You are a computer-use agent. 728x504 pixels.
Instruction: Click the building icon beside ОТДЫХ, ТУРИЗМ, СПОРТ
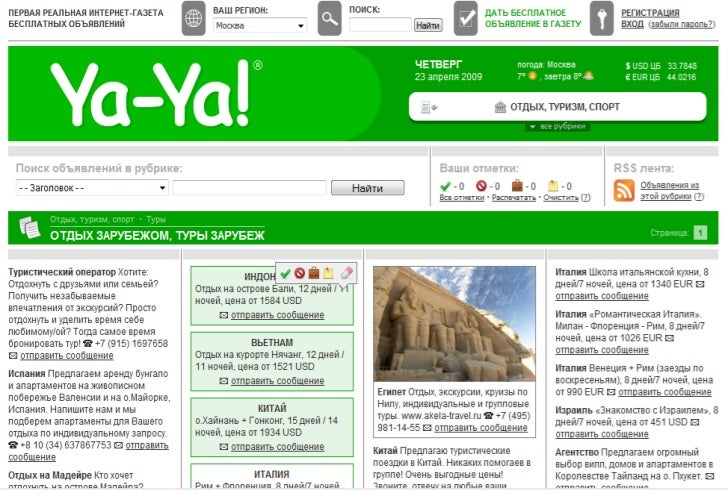(500, 107)
